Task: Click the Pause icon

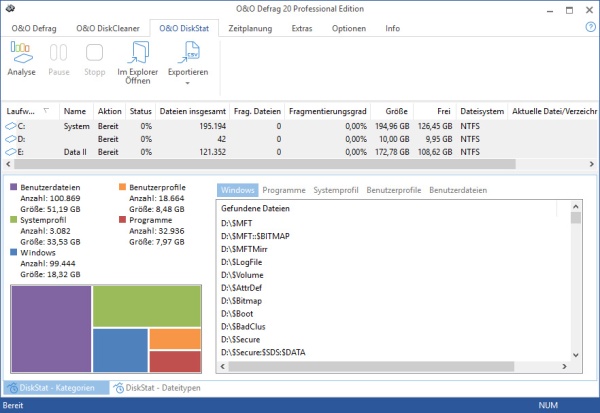Action: 59,52
